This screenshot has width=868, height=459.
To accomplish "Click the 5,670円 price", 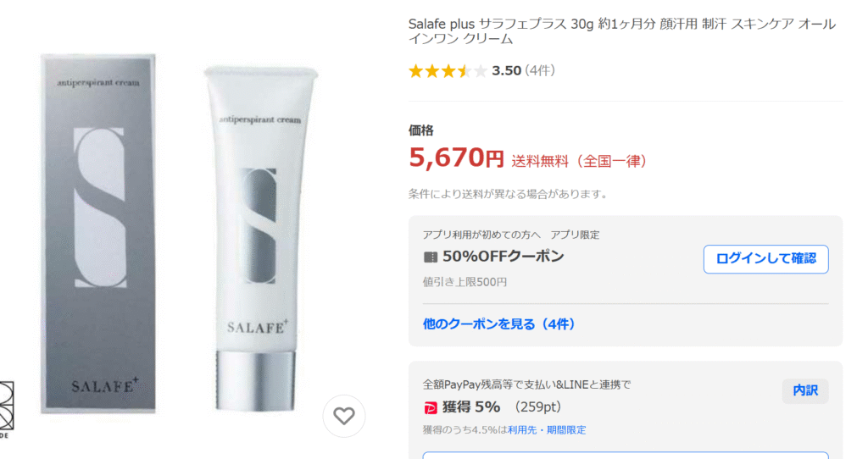I will pyautogui.click(x=456, y=158).
